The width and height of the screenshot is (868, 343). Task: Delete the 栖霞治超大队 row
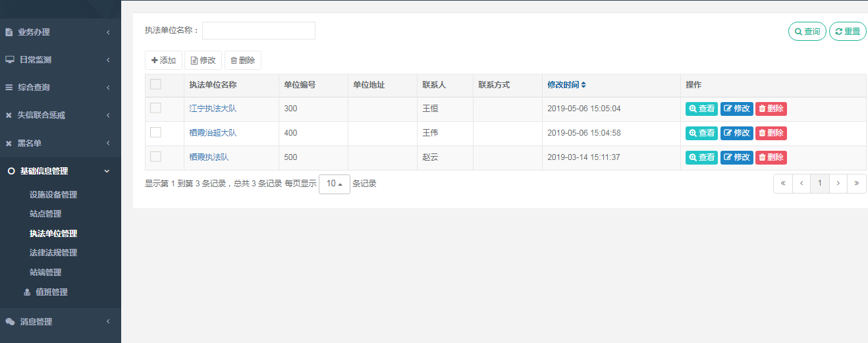click(x=771, y=133)
